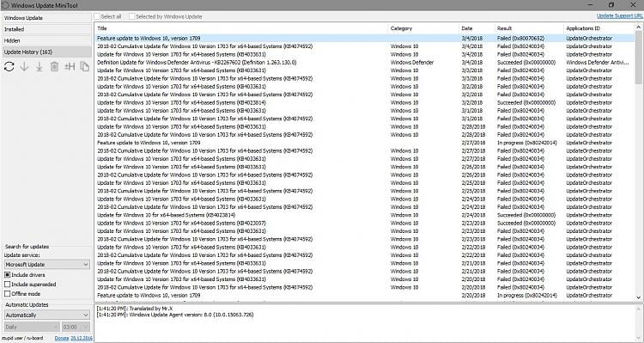Select Update for Windows 10 (KB4023057) row

point(365,223)
